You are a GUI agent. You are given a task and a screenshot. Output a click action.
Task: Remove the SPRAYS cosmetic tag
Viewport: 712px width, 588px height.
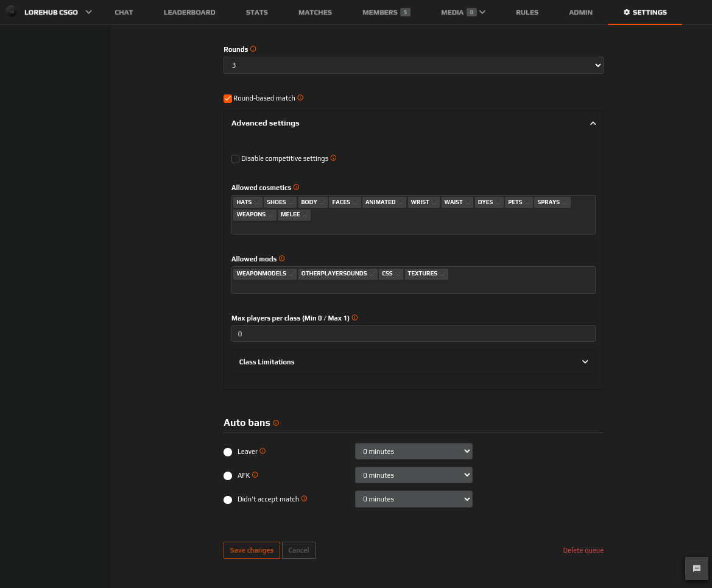tap(563, 202)
